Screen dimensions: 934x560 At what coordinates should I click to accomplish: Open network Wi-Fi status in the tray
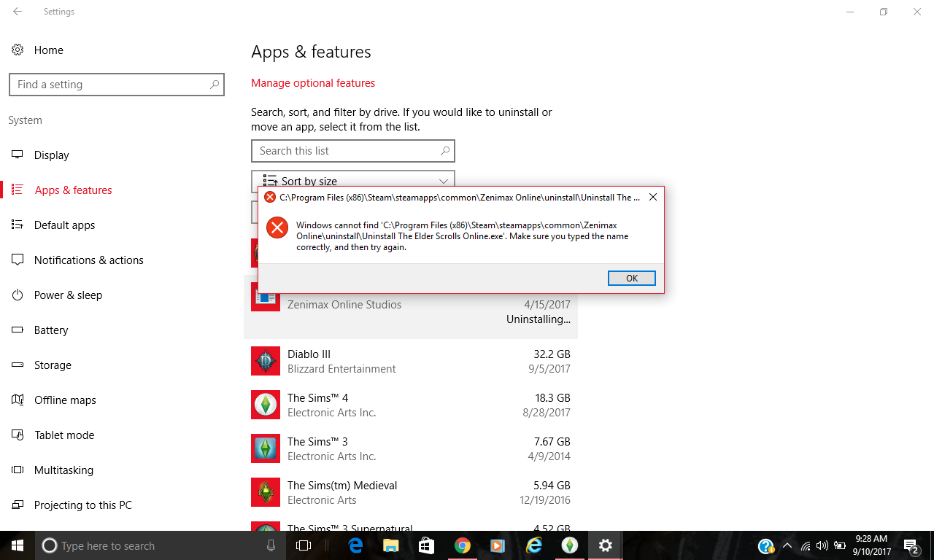pos(806,545)
